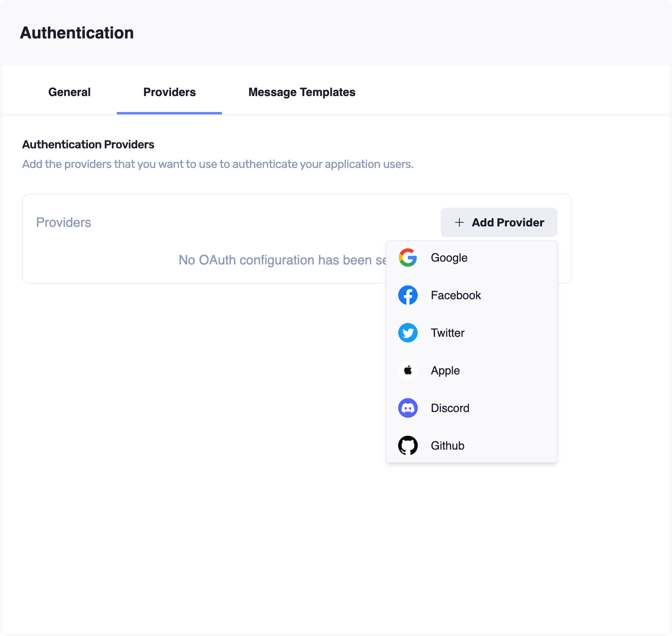This screenshot has height=636, width=672.
Task: Click the No OAuth configuration message
Action: (x=282, y=260)
